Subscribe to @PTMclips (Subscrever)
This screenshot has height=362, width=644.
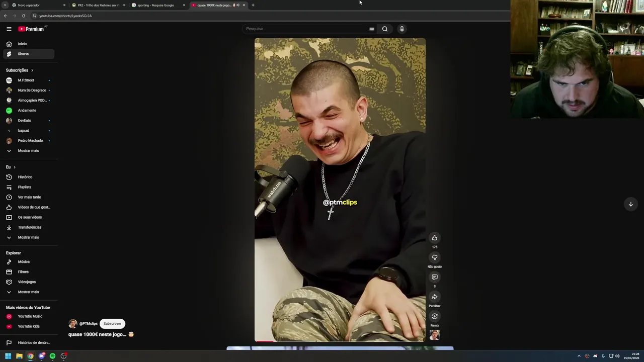112,324
